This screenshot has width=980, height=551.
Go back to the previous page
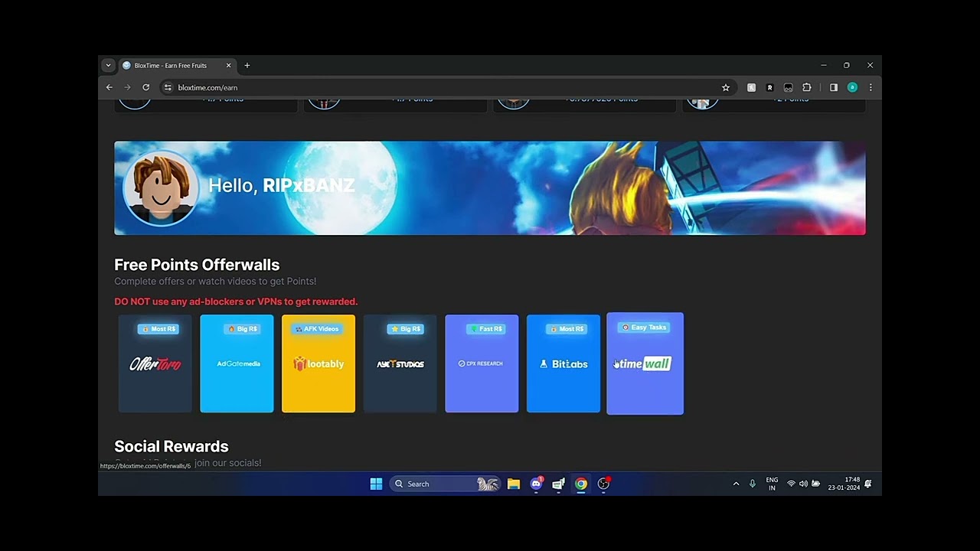(109, 87)
